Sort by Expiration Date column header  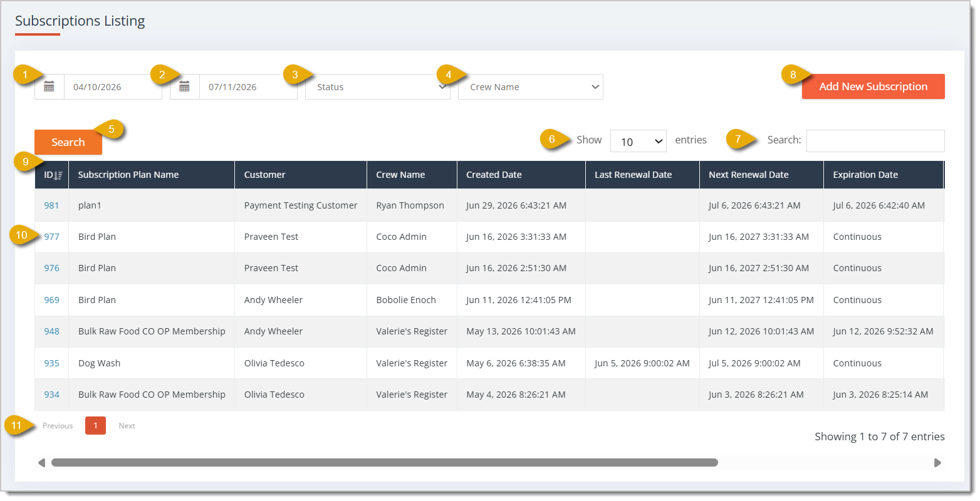(x=884, y=175)
